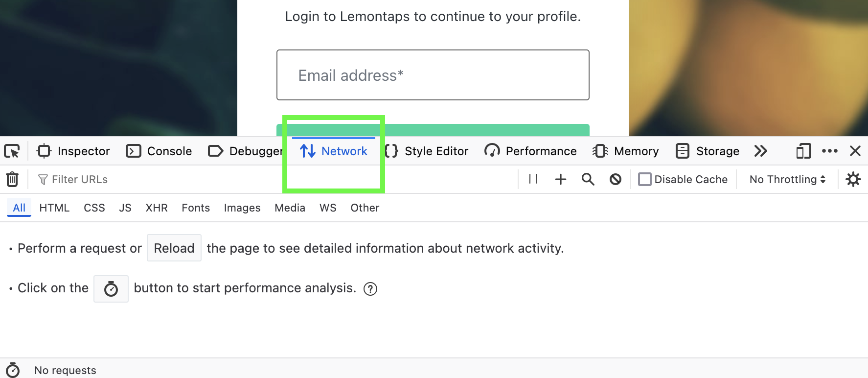Click the status bar stopwatch icon
Viewport: 868px width, 378px height.
(x=13, y=370)
